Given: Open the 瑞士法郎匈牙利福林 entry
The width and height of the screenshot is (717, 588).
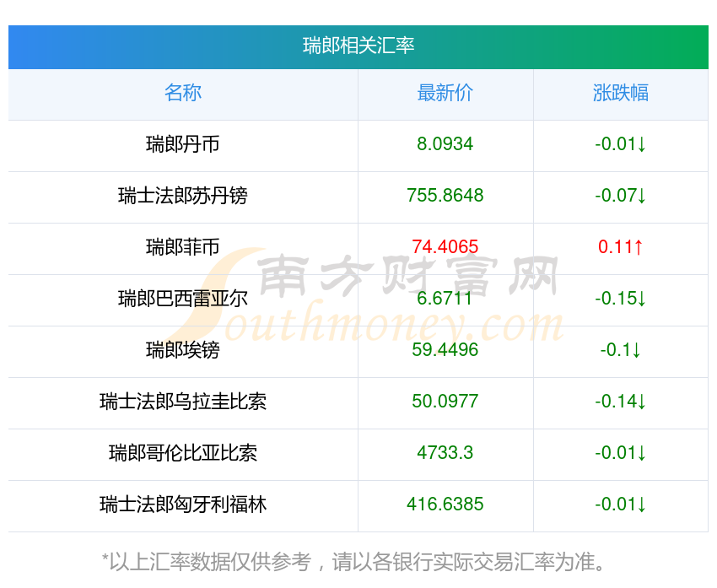Looking at the screenshot, I should 183,504.
